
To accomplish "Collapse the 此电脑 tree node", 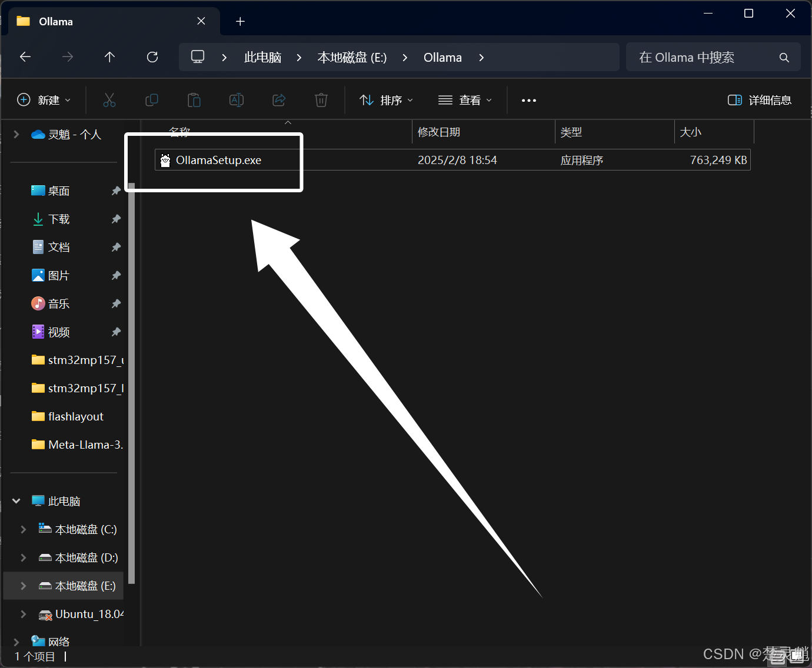I will [x=16, y=501].
